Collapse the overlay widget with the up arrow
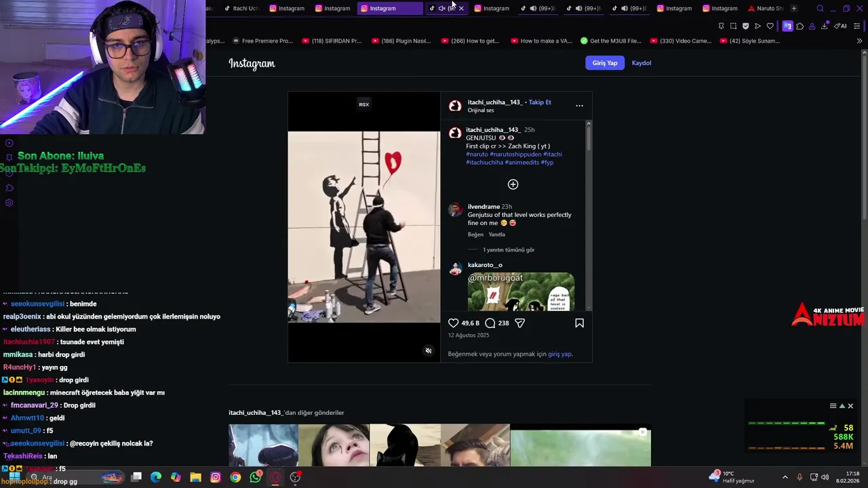 [x=842, y=406]
